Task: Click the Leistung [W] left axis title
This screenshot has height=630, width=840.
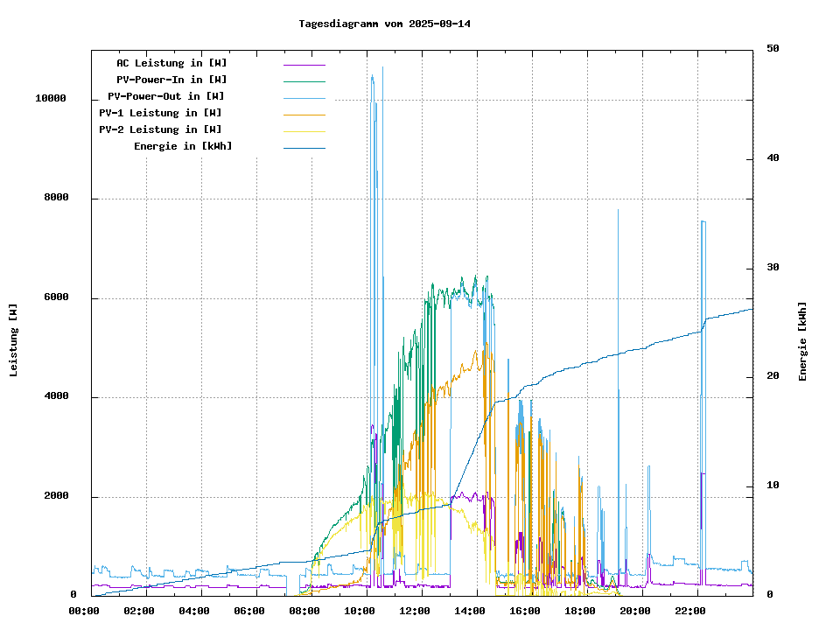Action: (x=14, y=340)
